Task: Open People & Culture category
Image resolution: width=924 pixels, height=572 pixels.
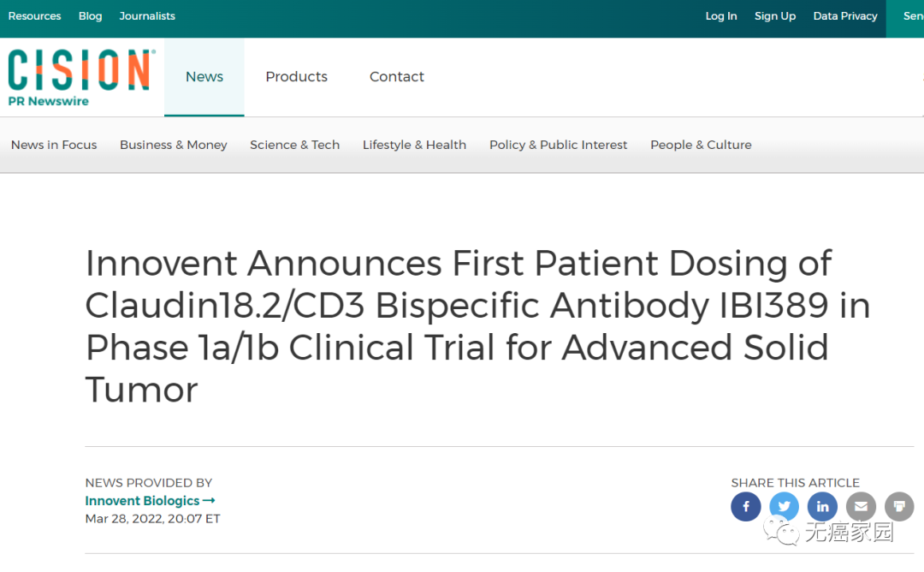Action: (701, 145)
